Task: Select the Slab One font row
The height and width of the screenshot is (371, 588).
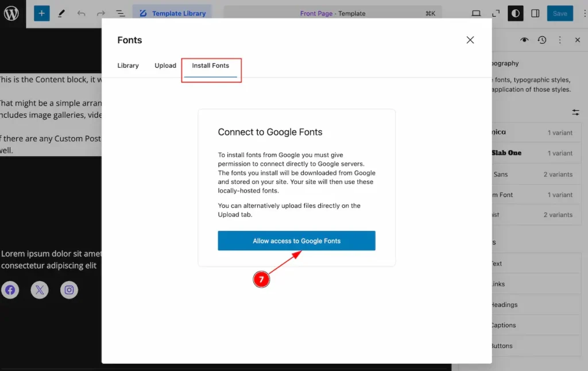Action: coord(537,153)
